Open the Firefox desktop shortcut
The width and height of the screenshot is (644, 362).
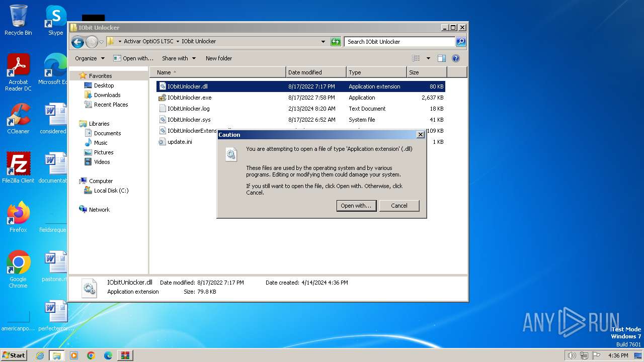click(x=18, y=217)
